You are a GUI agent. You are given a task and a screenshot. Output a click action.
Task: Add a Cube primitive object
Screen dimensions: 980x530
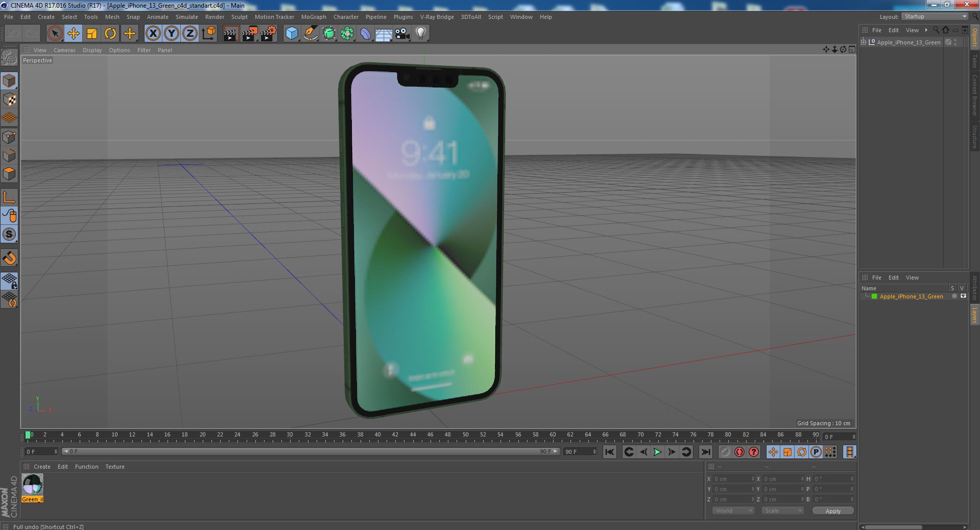[292, 34]
